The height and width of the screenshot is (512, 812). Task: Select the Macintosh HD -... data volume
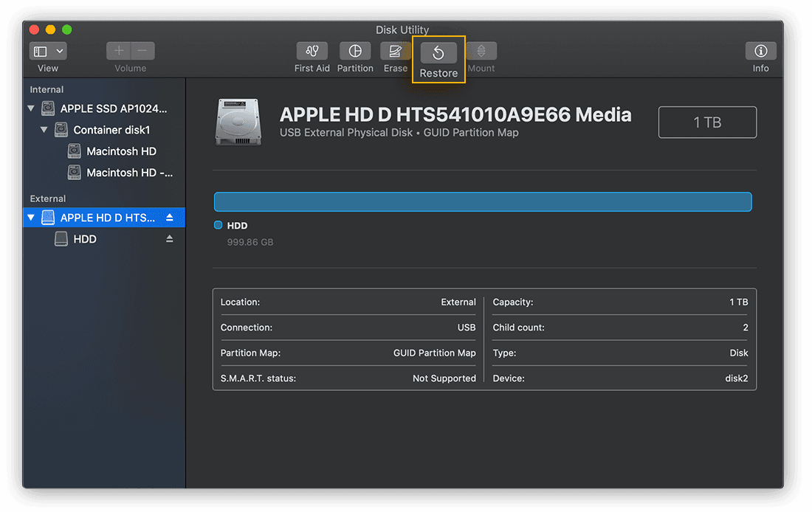click(103, 173)
